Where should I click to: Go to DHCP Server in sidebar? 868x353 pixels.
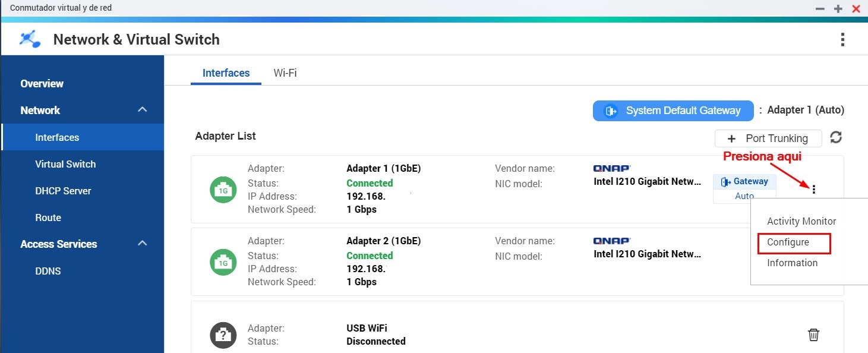63,191
